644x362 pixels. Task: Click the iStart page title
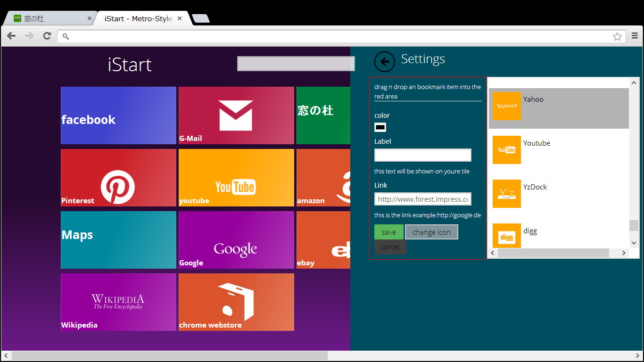130,65
